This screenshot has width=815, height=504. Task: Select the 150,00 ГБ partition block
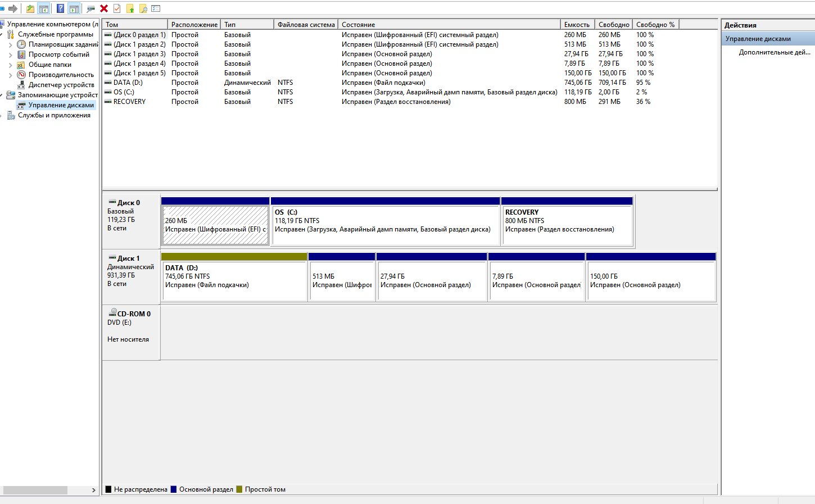click(651, 280)
